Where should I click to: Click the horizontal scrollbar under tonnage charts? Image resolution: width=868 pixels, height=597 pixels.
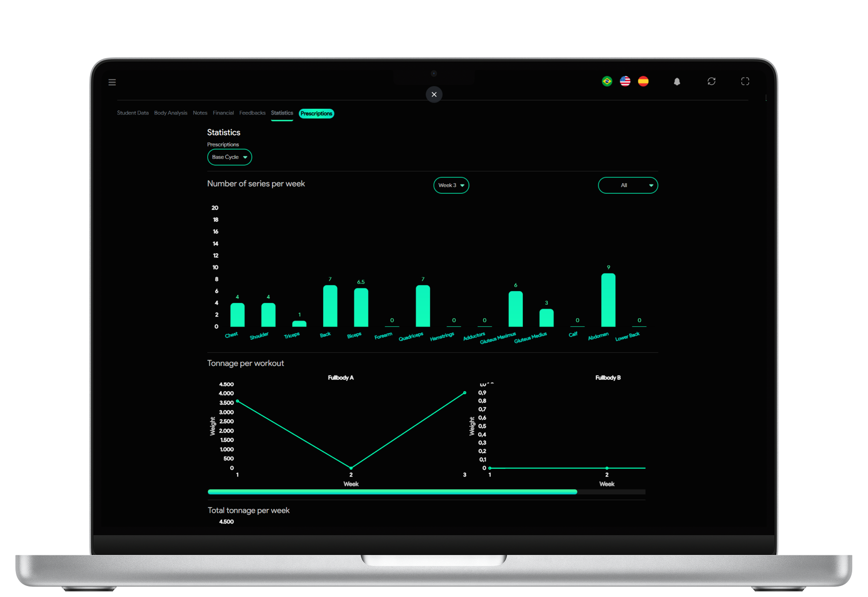[x=392, y=492]
